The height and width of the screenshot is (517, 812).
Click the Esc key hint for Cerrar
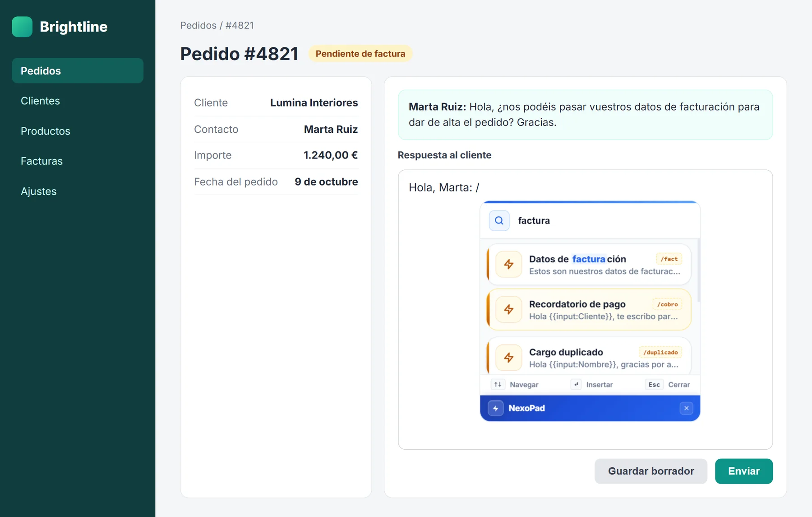tap(654, 384)
